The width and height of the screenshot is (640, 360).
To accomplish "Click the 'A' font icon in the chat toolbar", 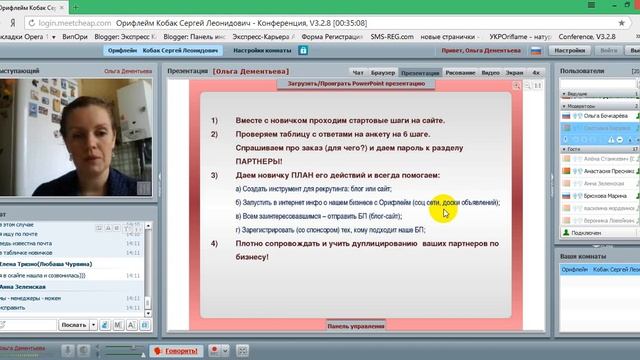I will 131,325.
